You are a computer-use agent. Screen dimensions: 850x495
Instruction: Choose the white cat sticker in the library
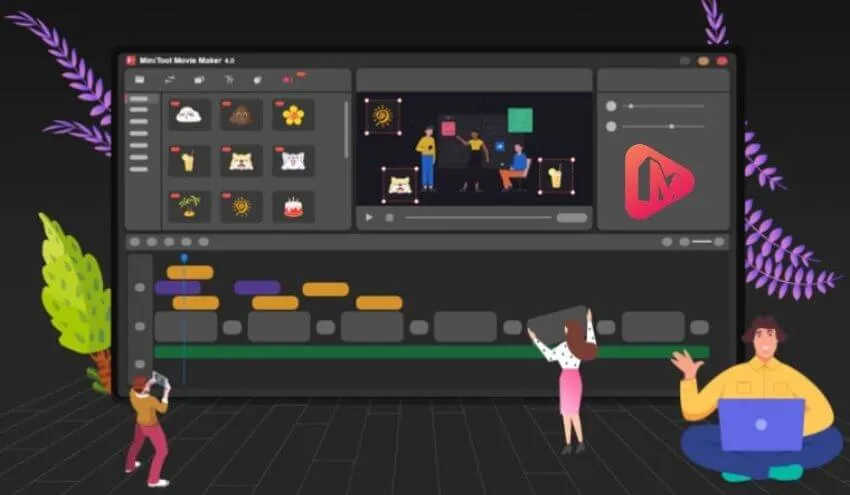tap(293, 161)
